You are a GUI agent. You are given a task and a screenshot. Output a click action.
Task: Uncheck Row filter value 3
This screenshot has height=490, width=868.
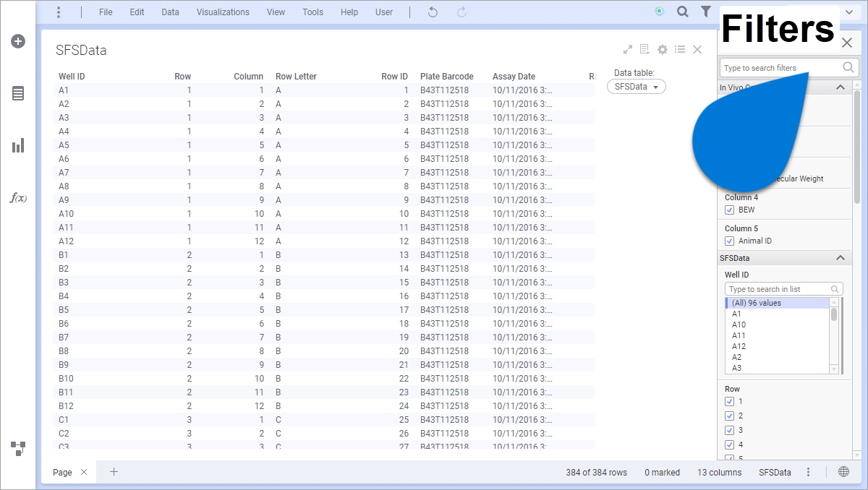tap(729, 430)
